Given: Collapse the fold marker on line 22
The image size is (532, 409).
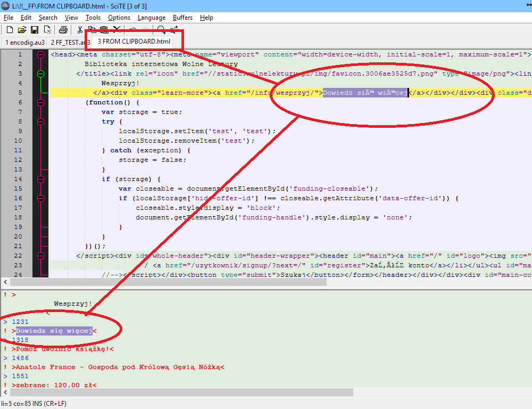Looking at the screenshot, I should [41, 256].
